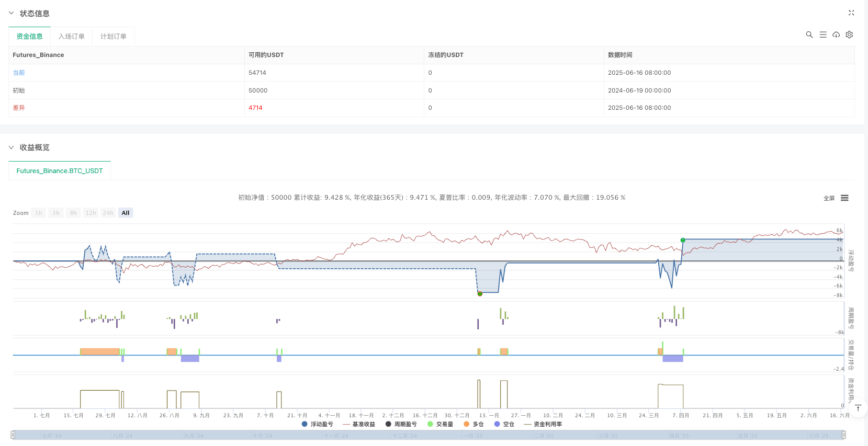The image size is (868, 446).
Task: Open the list view lines icon
Action: 822,35
